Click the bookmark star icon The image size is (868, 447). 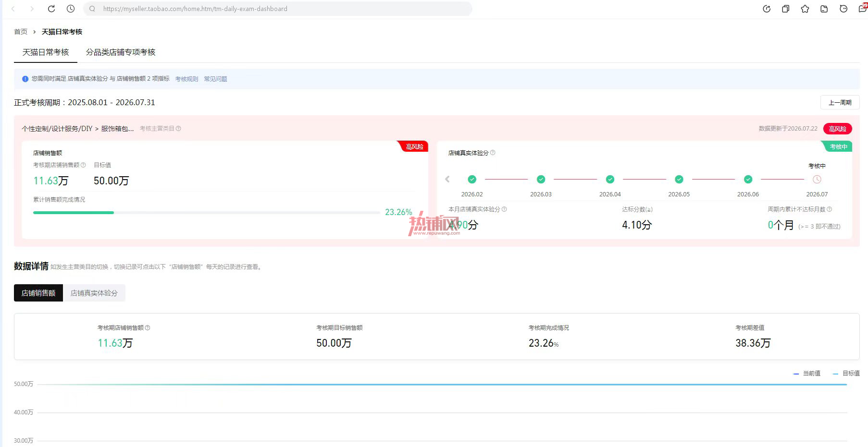click(x=805, y=9)
